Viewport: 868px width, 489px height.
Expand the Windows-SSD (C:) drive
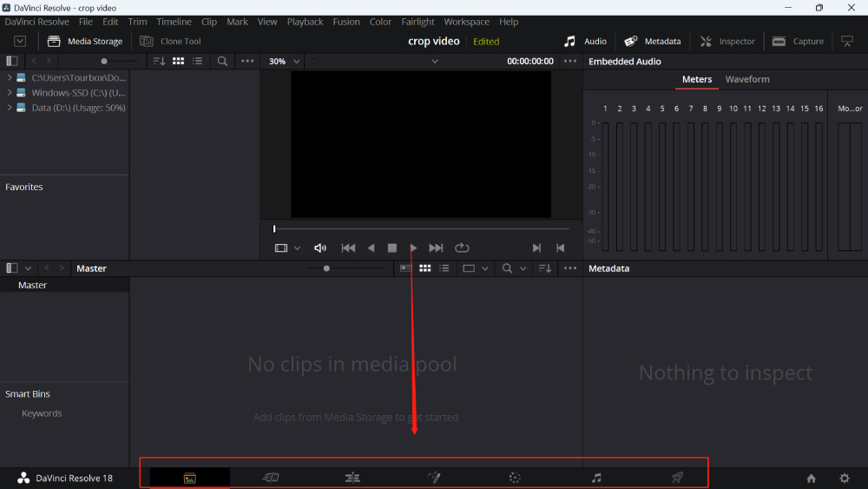tap(10, 92)
